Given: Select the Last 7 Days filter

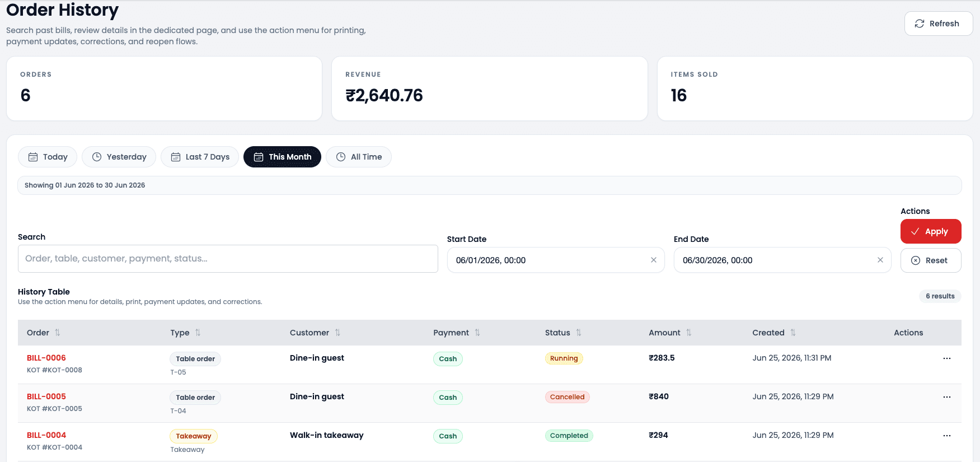Looking at the screenshot, I should pyautogui.click(x=200, y=157).
